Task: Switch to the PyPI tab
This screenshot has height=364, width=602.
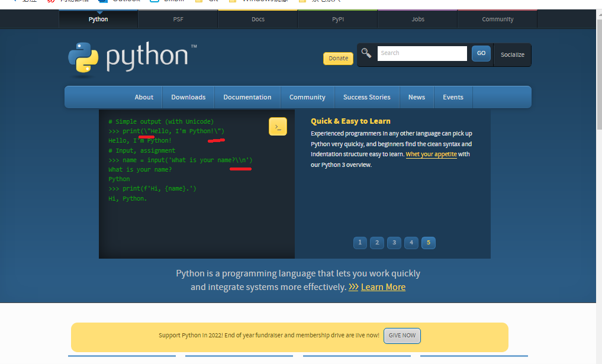Action: [x=337, y=19]
